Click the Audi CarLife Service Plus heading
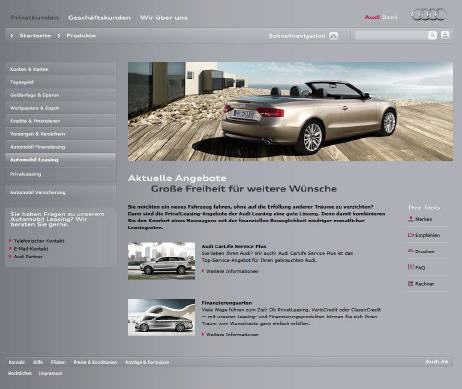Image resolution: width=462 pixels, height=389 pixels. (234, 246)
